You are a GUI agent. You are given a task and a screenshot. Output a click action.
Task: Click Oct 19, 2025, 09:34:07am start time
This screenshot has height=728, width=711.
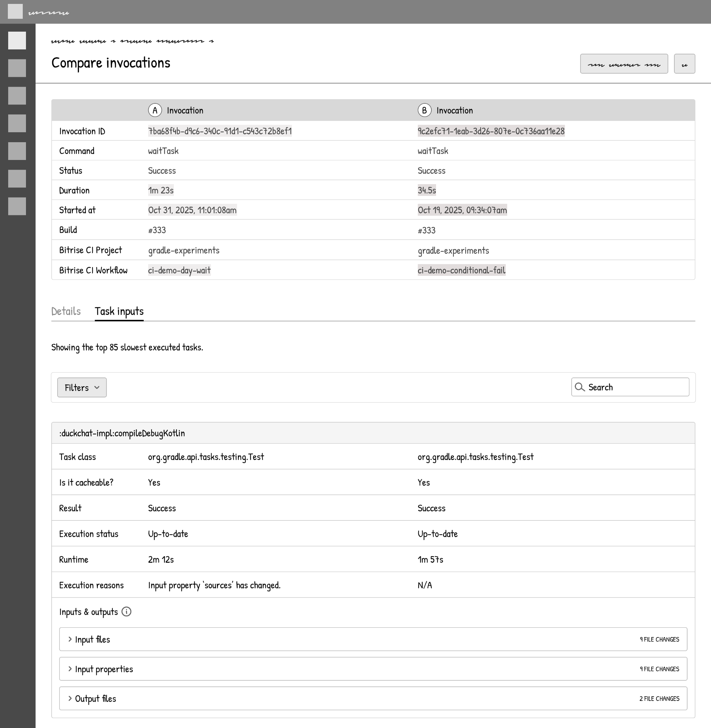coord(462,210)
